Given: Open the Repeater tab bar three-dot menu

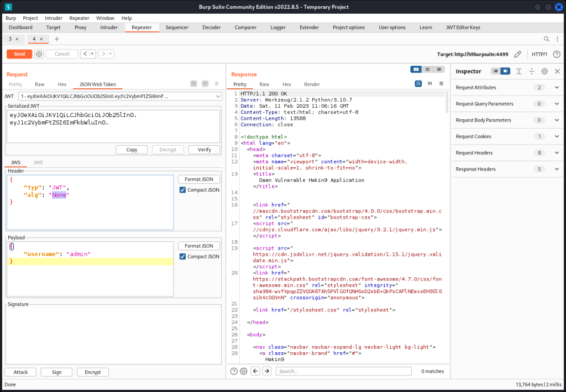Looking at the screenshot, I should point(558,39).
